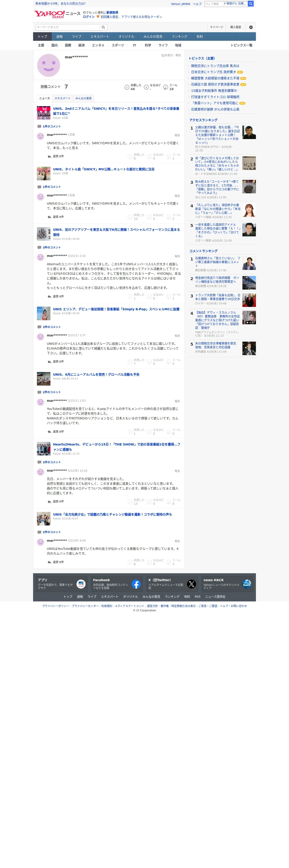Open comment ranking item 石橋貴明さん「覚えていない」
Image resolution: width=289 pixels, height=868 pixels.
pyautogui.click(x=218, y=262)
